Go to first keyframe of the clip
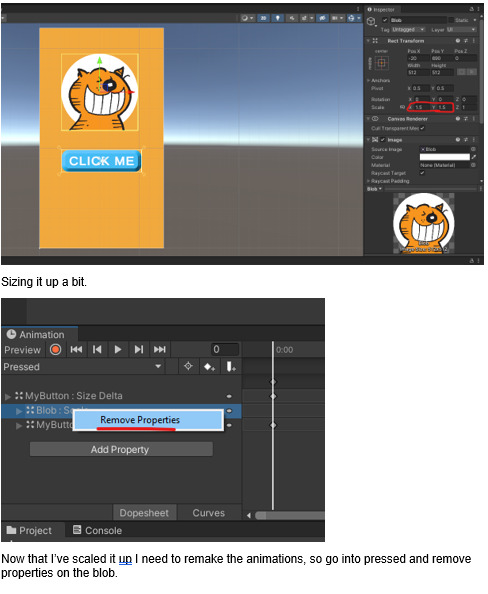This screenshot has width=488, height=594. [x=76, y=349]
